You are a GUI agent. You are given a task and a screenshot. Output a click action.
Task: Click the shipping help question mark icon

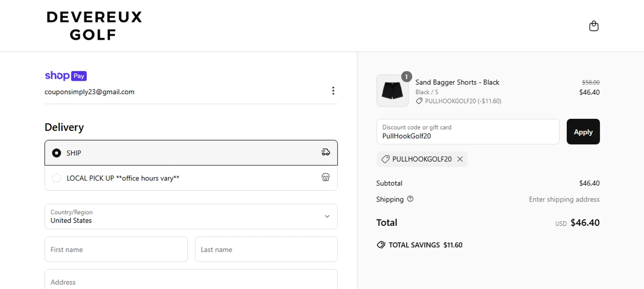pyautogui.click(x=410, y=199)
